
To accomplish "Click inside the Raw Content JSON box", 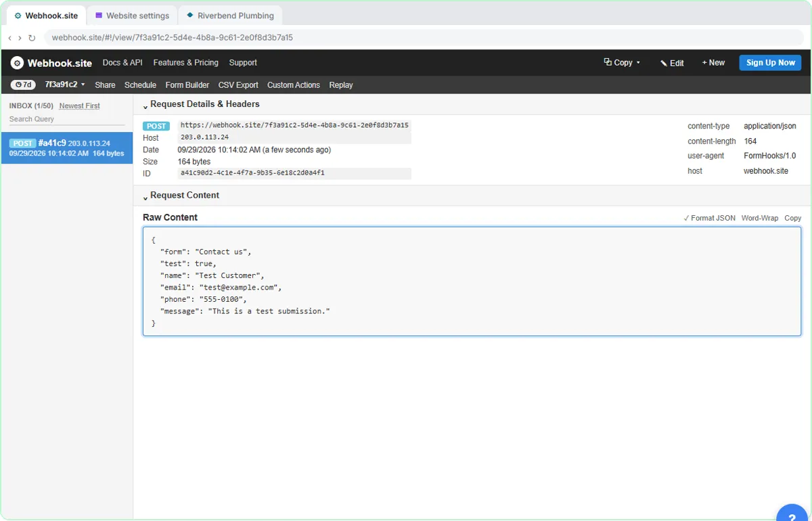I will click(x=472, y=281).
